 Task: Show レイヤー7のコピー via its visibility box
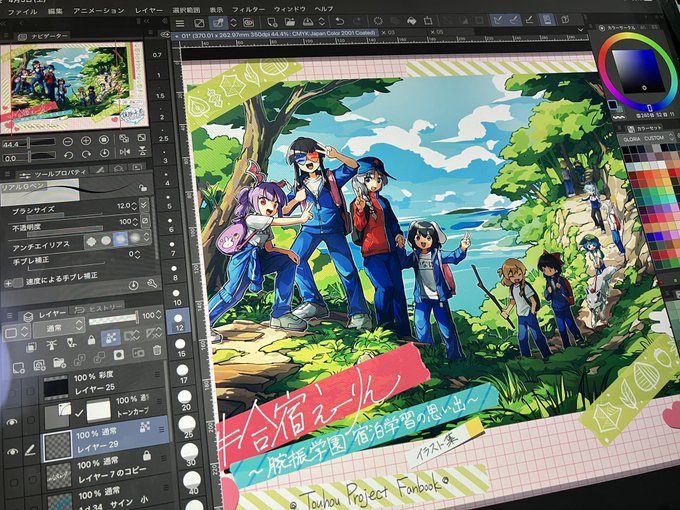[13, 481]
